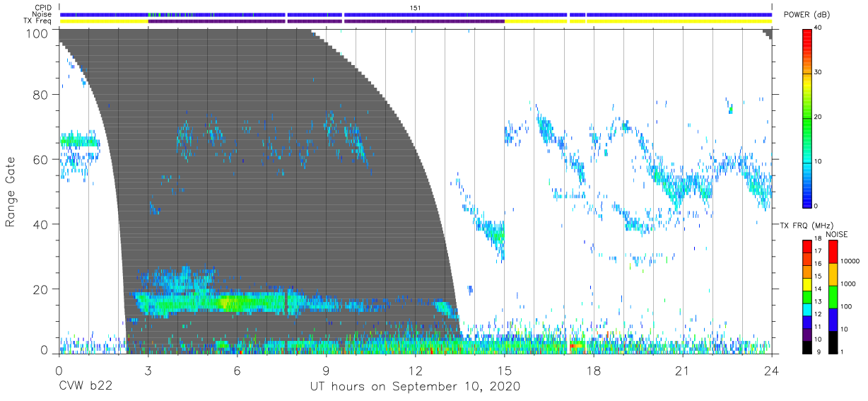Click the 'CVW b22' radar beam label

(x=85, y=387)
